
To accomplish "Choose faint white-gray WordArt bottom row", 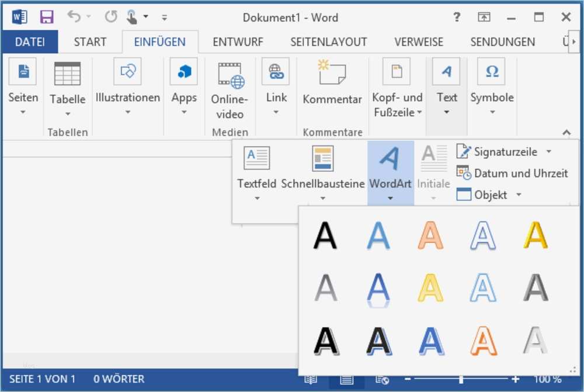I will click(536, 341).
